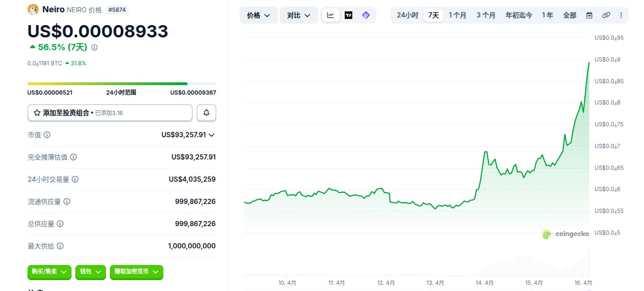Switch to line chart view icon

[x=331, y=15]
